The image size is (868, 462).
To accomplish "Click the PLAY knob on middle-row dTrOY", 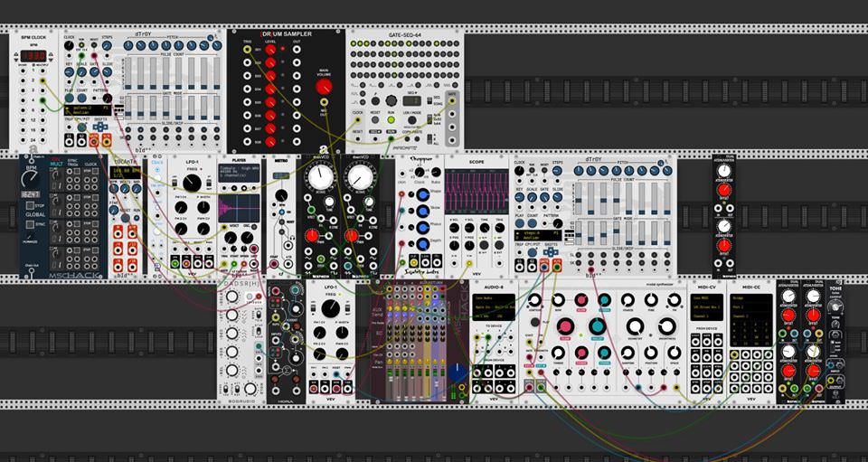I will pos(520,223).
